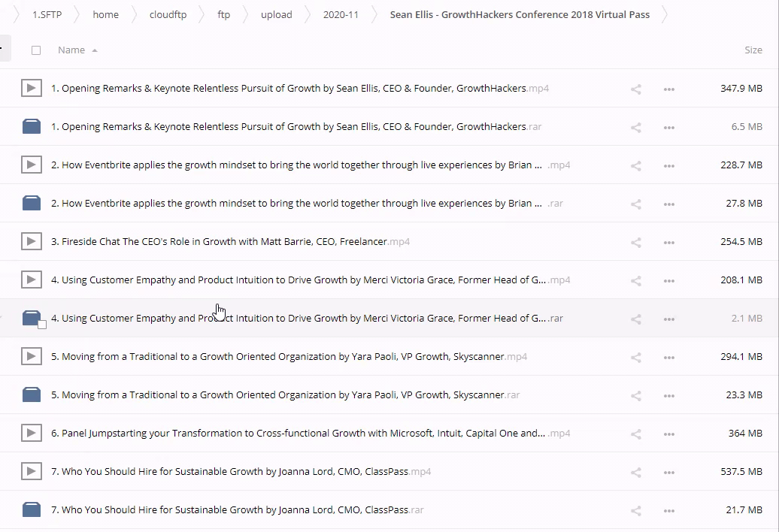The height and width of the screenshot is (532, 779).
Task: Navigate to the upload breadcrumb folder
Action: (x=276, y=14)
